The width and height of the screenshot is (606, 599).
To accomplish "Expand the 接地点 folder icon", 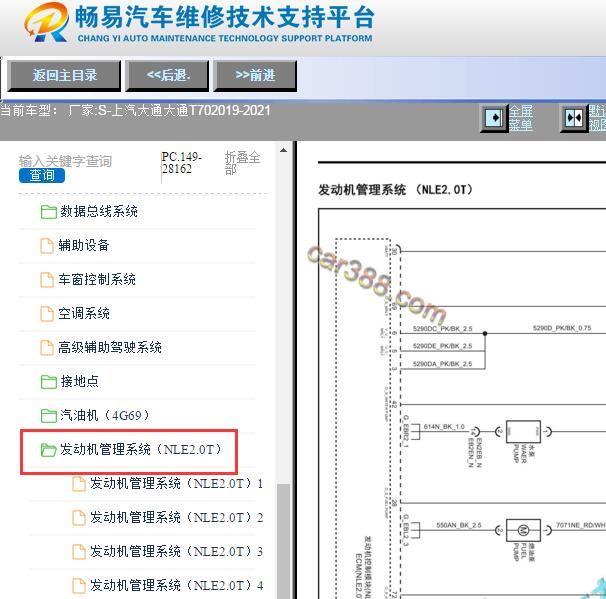I will pyautogui.click(x=49, y=382).
